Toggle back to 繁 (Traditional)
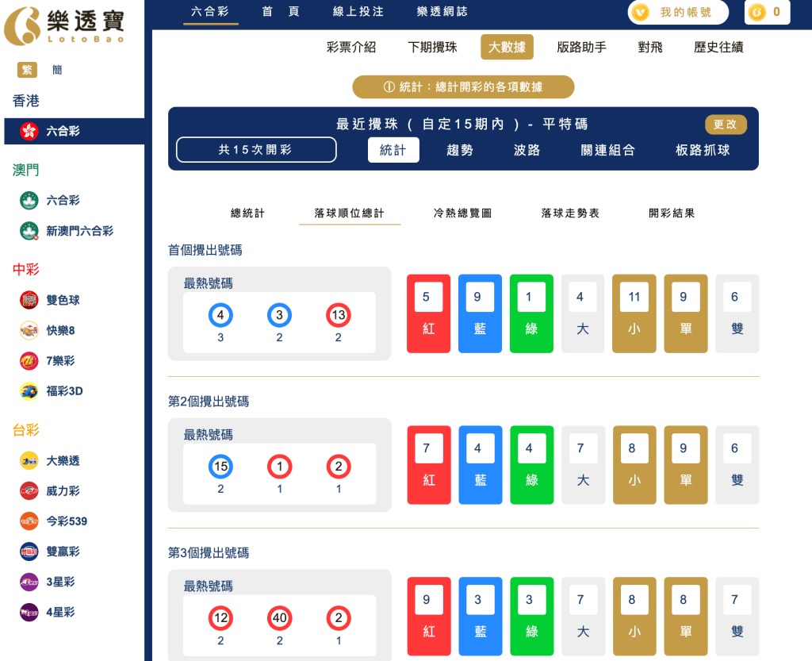The height and width of the screenshot is (661, 812). click(26, 70)
